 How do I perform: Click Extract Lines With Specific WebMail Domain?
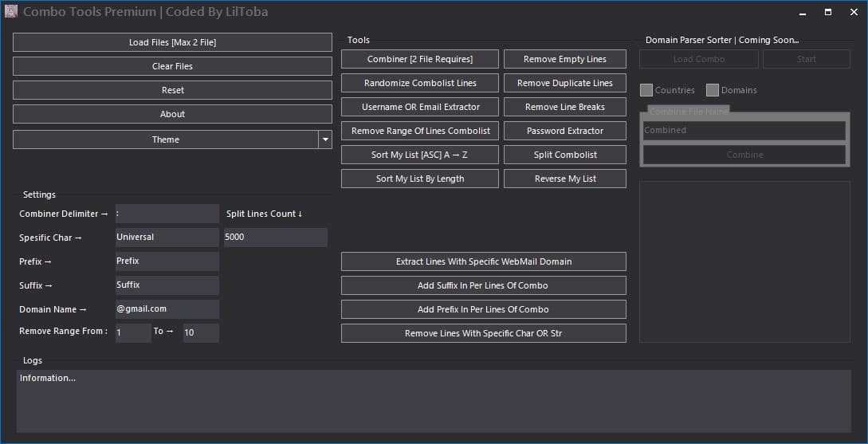484,261
